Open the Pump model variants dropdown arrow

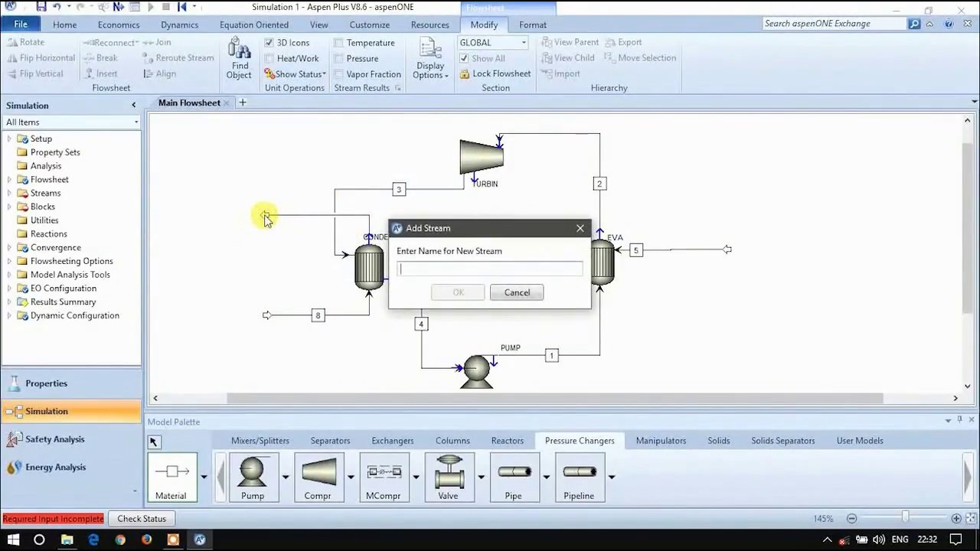pos(286,477)
